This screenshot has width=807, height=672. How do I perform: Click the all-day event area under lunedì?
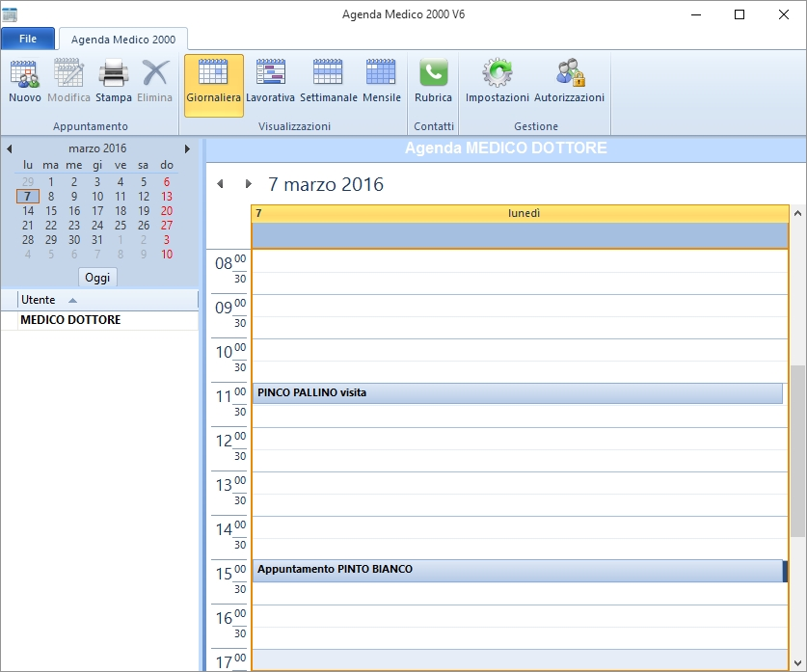tap(520, 235)
